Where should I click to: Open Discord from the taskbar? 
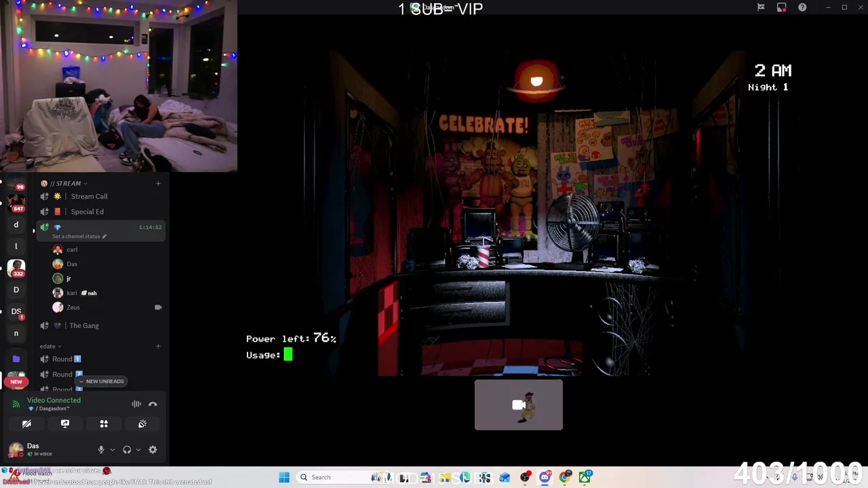(545, 477)
